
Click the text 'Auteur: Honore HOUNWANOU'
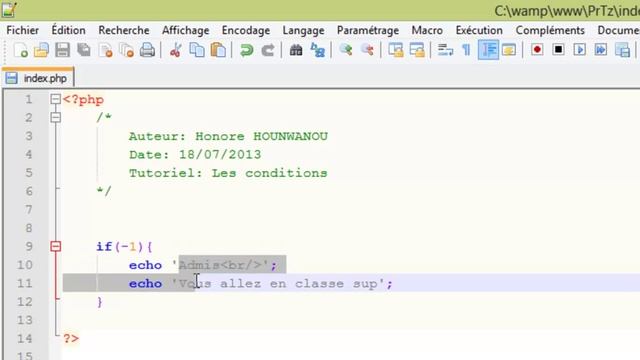228,136
